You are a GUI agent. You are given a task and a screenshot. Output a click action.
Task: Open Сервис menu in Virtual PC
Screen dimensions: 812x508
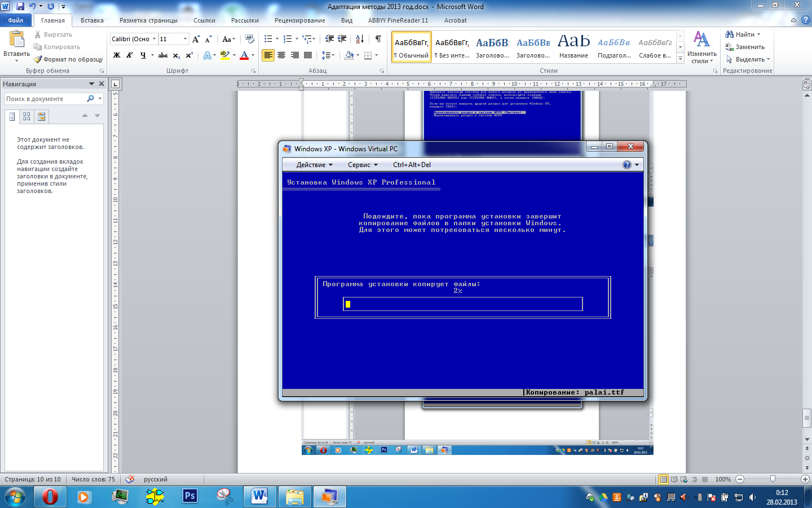[363, 165]
